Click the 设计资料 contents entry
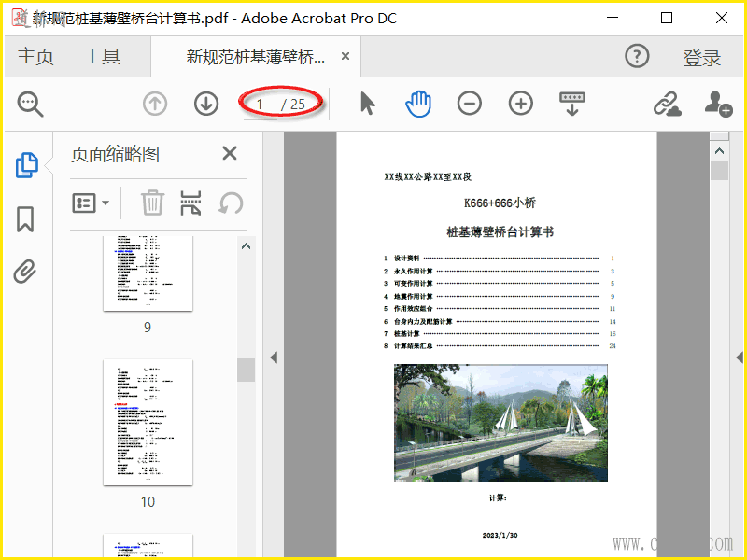 (500, 259)
